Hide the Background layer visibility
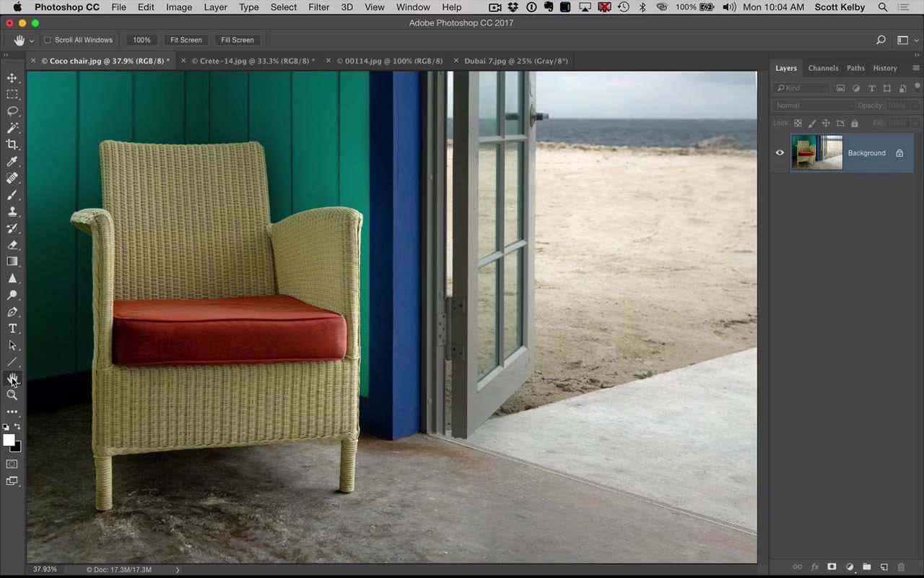 tap(780, 152)
